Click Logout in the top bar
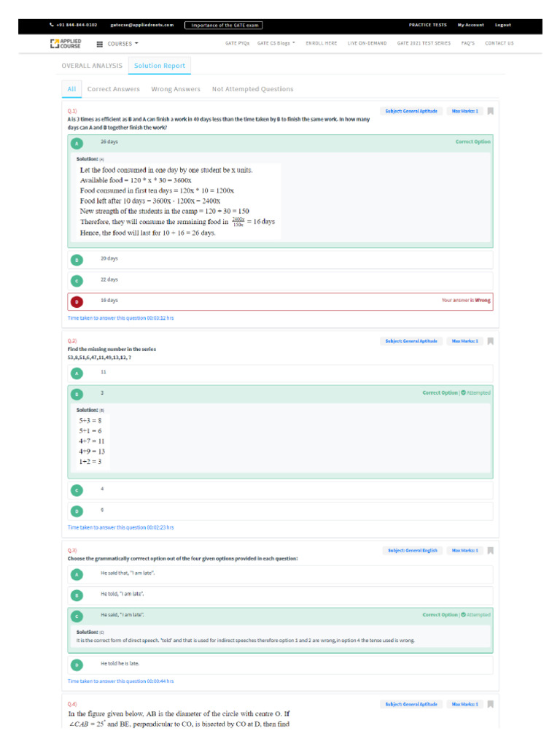Viewport: 560px width, 747px height. (x=503, y=25)
